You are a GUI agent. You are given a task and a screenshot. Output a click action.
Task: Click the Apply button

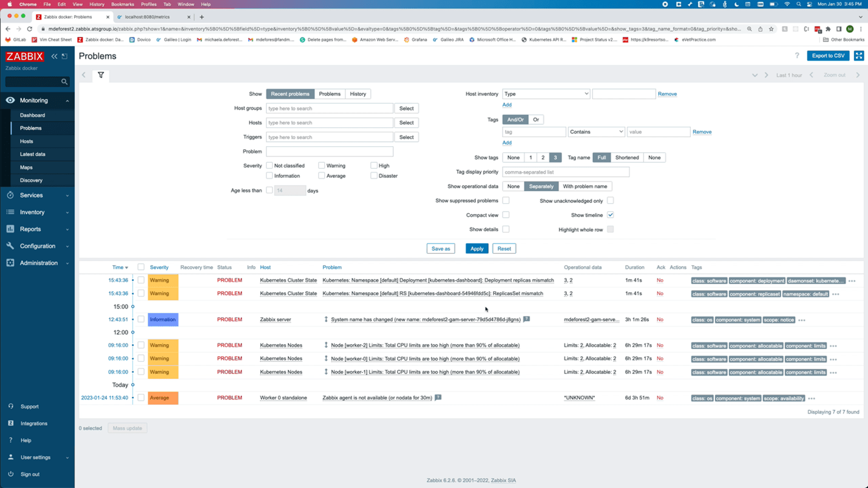[476, 248]
